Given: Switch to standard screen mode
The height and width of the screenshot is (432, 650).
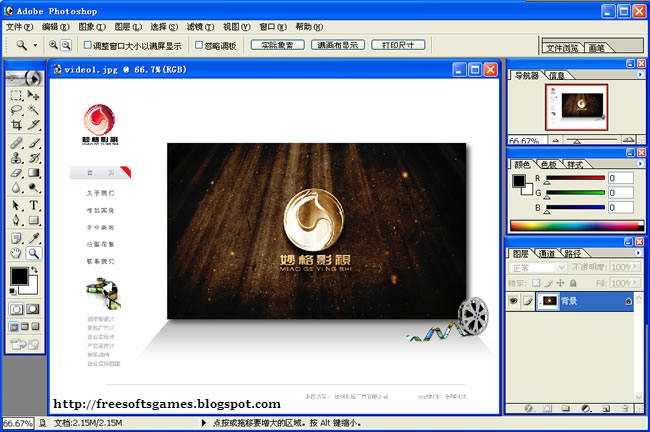Looking at the screenshot, I should pyautogui.click(x=14, y=327).
